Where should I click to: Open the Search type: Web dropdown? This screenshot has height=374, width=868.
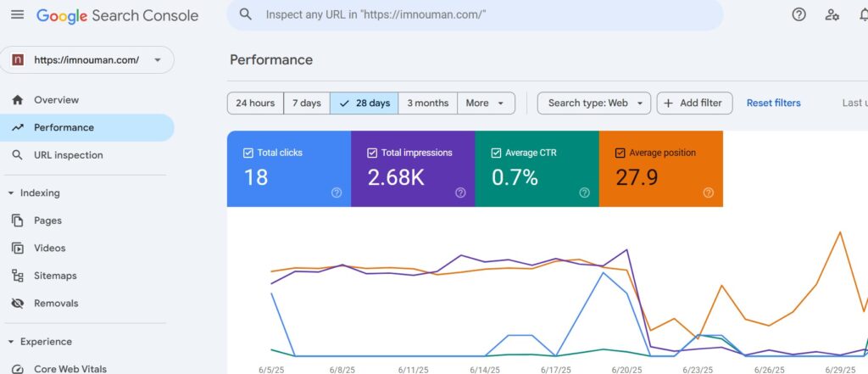point(594,103)
